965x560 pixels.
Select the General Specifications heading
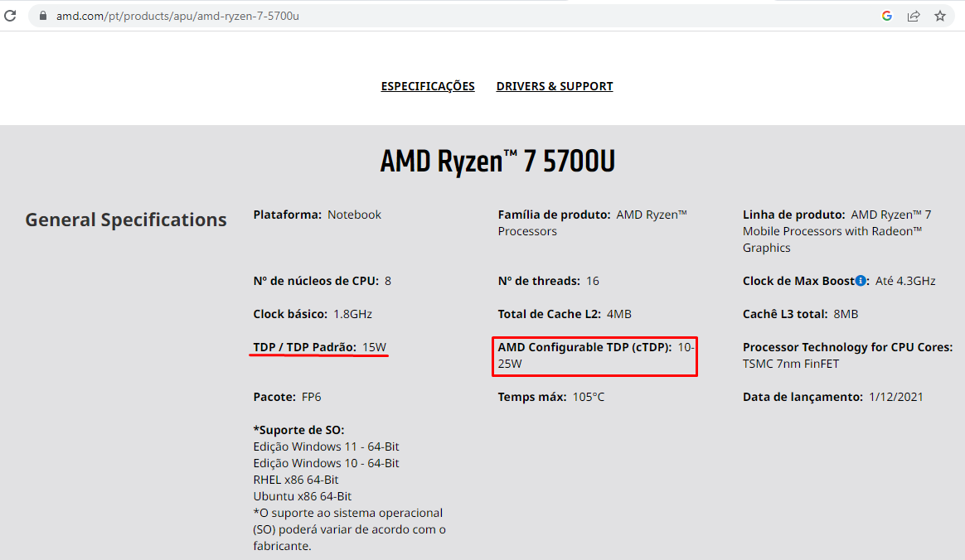click(125, 220)
